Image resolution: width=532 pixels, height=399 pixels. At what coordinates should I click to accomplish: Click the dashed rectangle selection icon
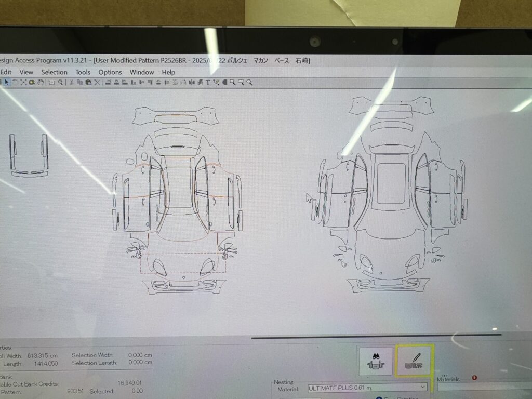(52, 82)
